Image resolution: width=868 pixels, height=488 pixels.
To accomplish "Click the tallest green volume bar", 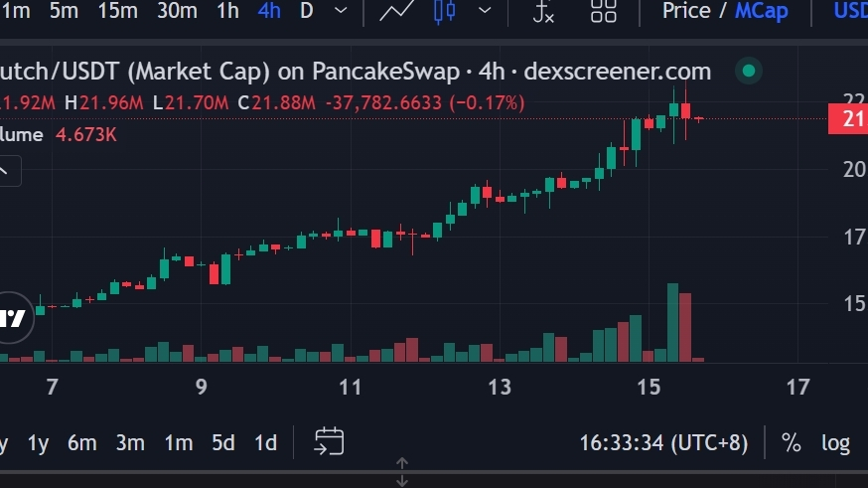I will coord(672,322).
